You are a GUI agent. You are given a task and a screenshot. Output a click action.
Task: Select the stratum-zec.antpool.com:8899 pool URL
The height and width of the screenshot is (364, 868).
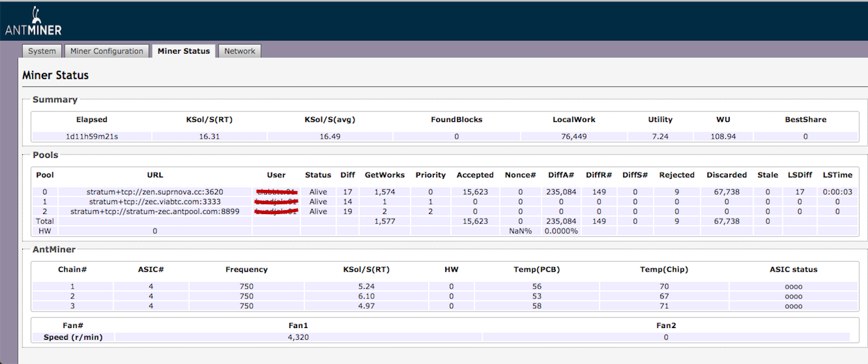[155, 211]
